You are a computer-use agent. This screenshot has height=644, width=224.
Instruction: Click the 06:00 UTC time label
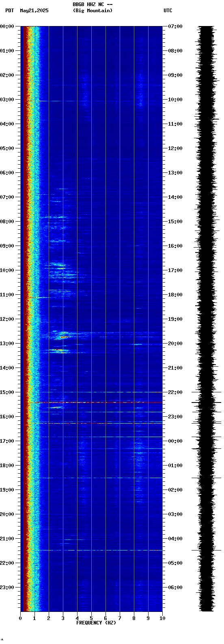point(175,587)
